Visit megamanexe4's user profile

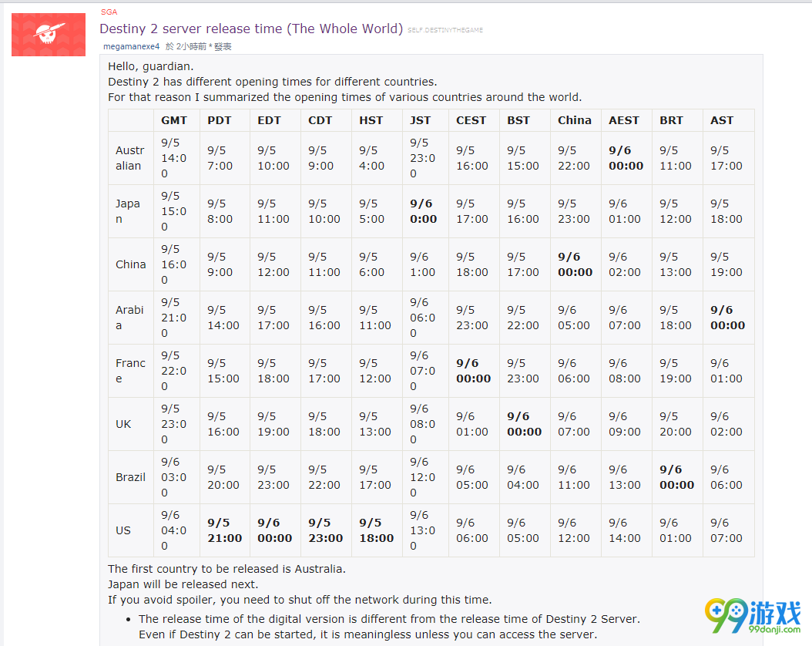tap(132, 46)
